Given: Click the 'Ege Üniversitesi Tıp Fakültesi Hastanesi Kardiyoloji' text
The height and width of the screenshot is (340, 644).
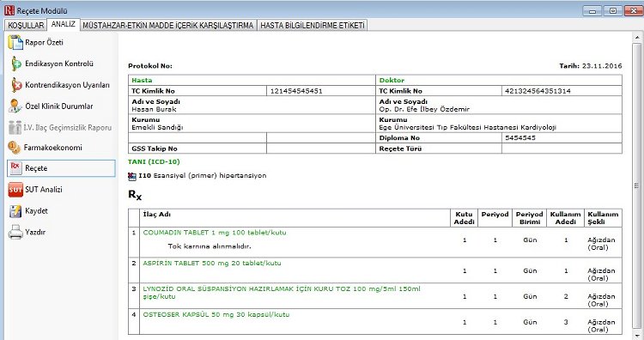Looking at the screenshot, I should pyautogui.click(x=468, y=127).
